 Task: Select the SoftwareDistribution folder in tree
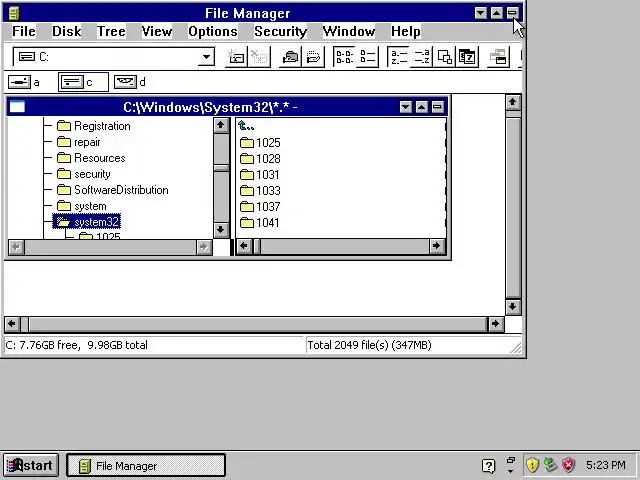click(113, 190)
